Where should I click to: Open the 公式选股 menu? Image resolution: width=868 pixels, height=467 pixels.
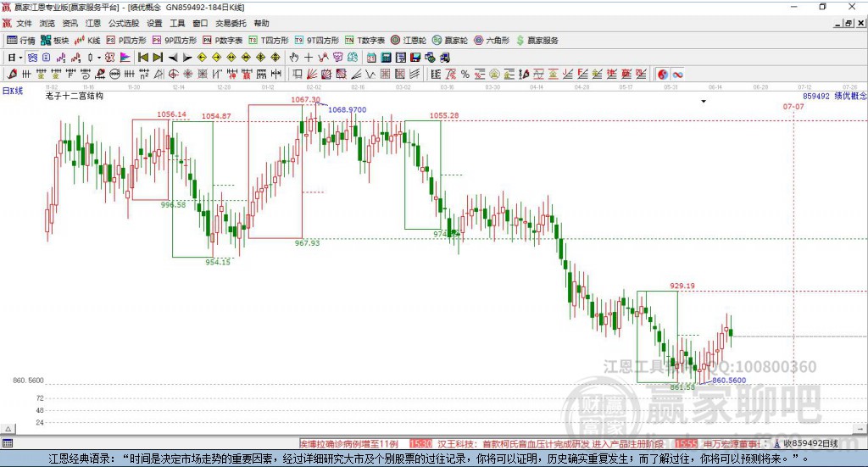[x=124, y=23]
